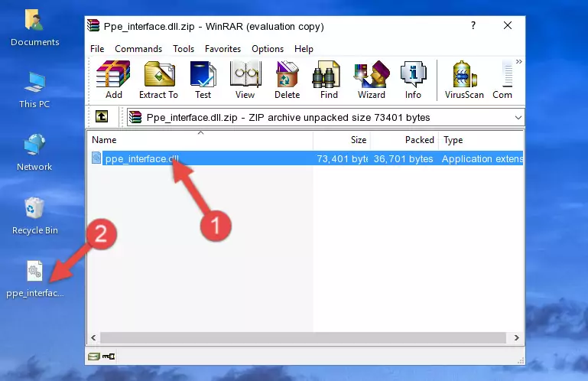Open the File menu

97,49
